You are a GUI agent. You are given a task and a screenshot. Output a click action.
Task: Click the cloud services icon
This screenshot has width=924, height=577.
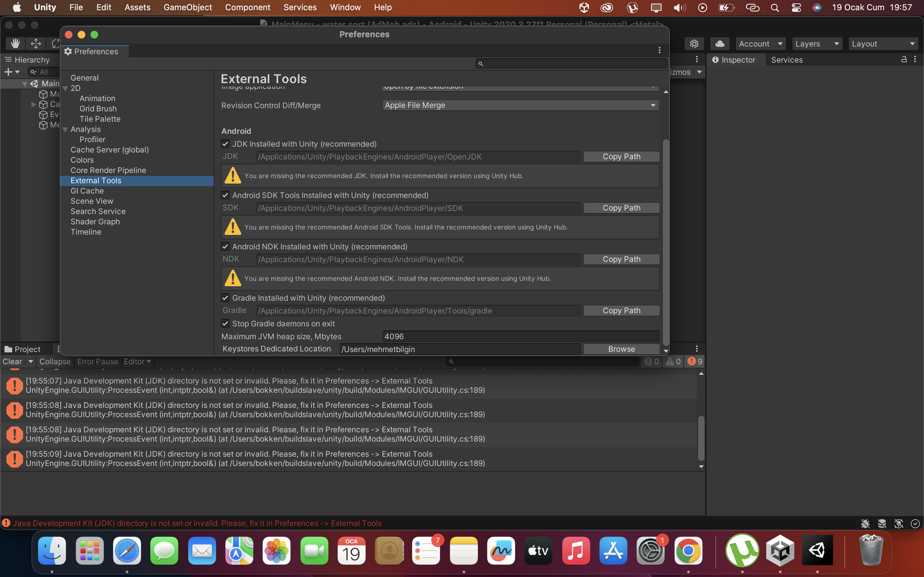pyautogui.click(x=720, y=44)
